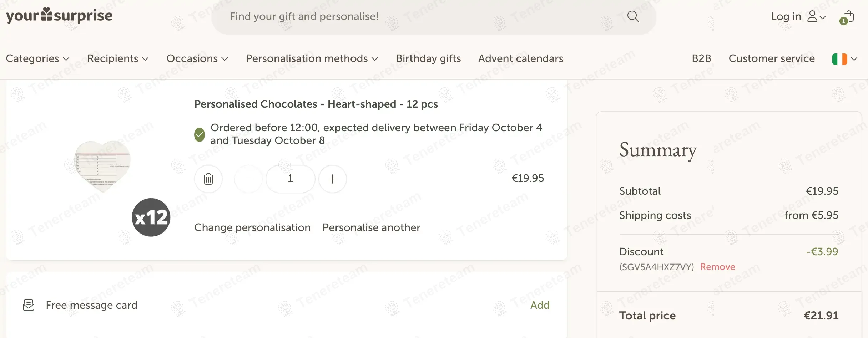The width and height of the screenshot is (868, 338).
Task: Click the magnifying glass search icon
Action: (633, 16)
